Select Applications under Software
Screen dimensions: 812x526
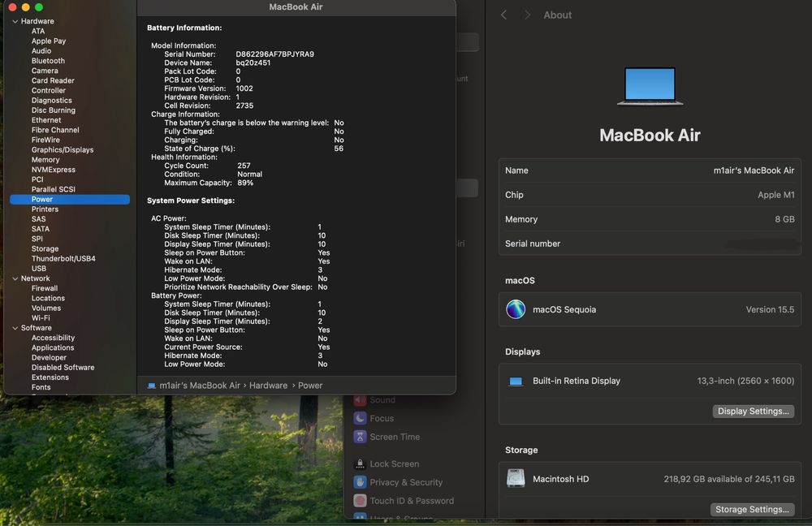coord(53,347)
